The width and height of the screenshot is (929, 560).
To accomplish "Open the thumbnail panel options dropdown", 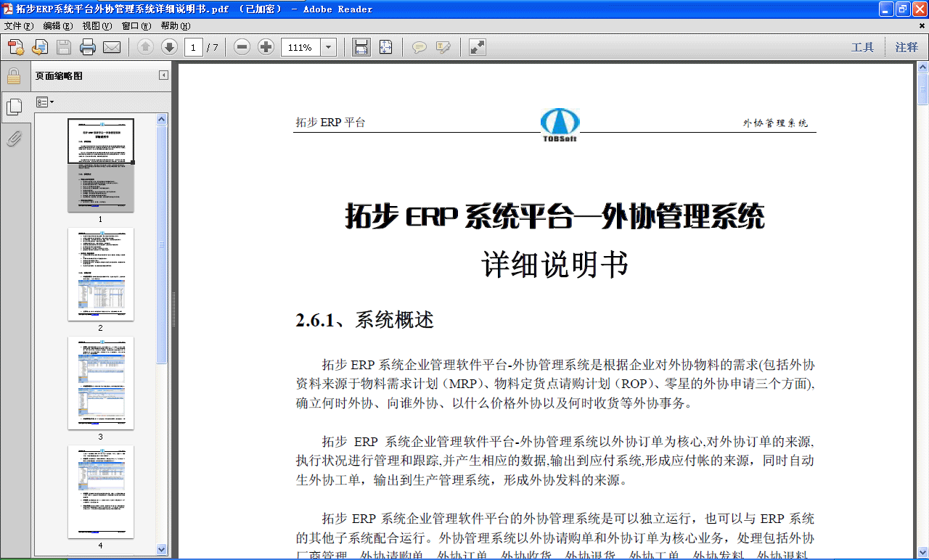I will tap(45, 102).
